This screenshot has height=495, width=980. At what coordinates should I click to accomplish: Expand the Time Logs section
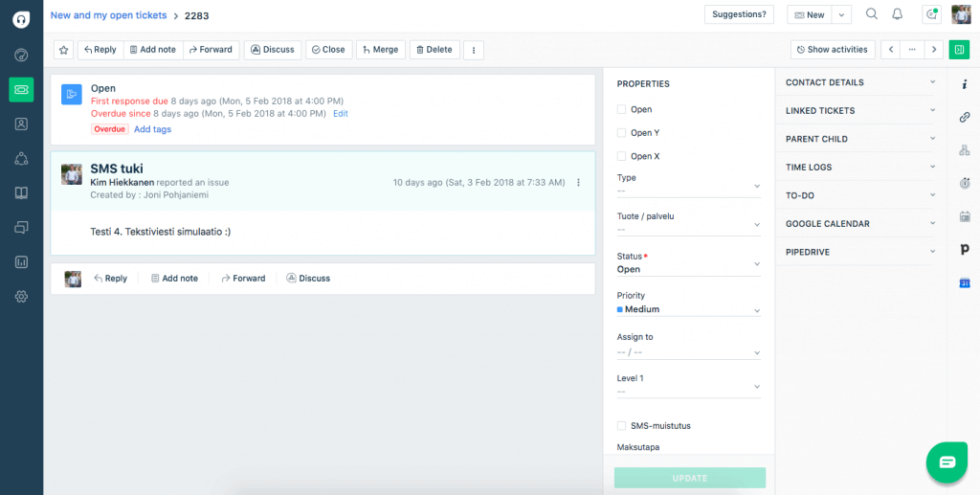(x=859, y=167)
